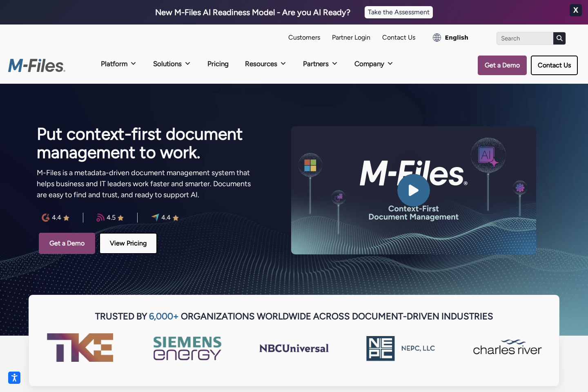Click the 4.5 rating logo icon

100,218
